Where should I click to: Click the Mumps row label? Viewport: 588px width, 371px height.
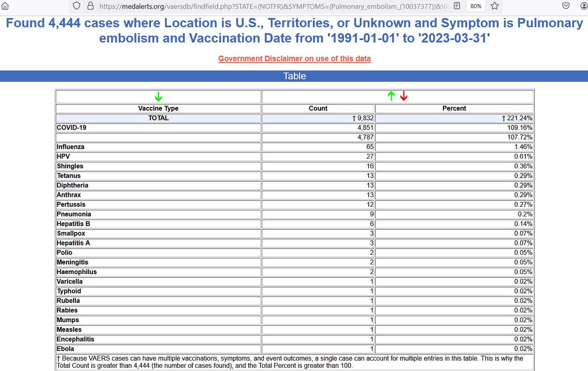click(x=68, y=320)
